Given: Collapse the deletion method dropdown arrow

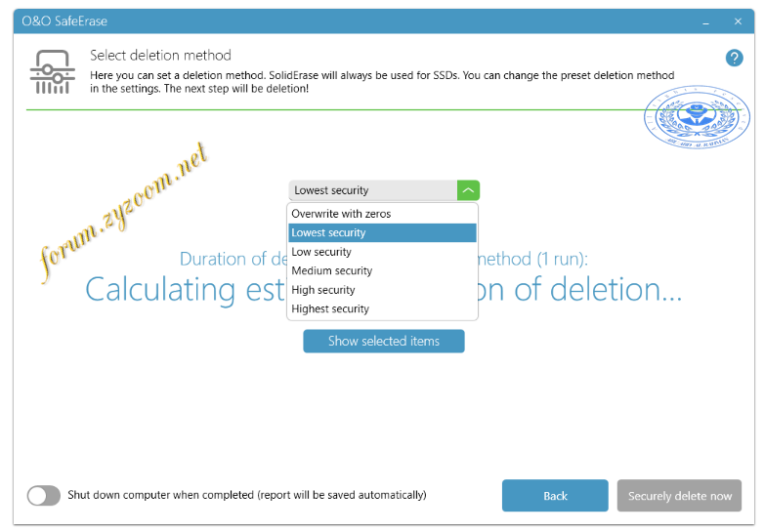Looking at the screenshot, I should pos(468,190).
